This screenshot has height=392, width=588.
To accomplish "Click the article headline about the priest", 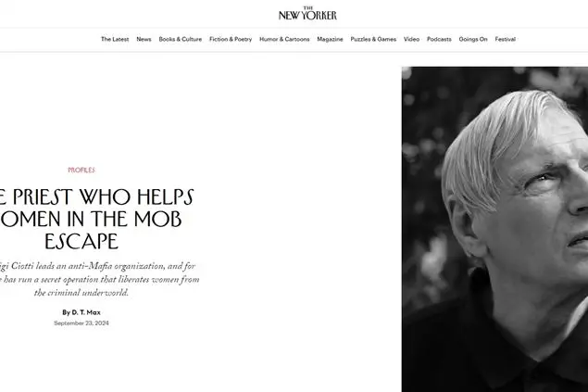I will click(94, 219).
